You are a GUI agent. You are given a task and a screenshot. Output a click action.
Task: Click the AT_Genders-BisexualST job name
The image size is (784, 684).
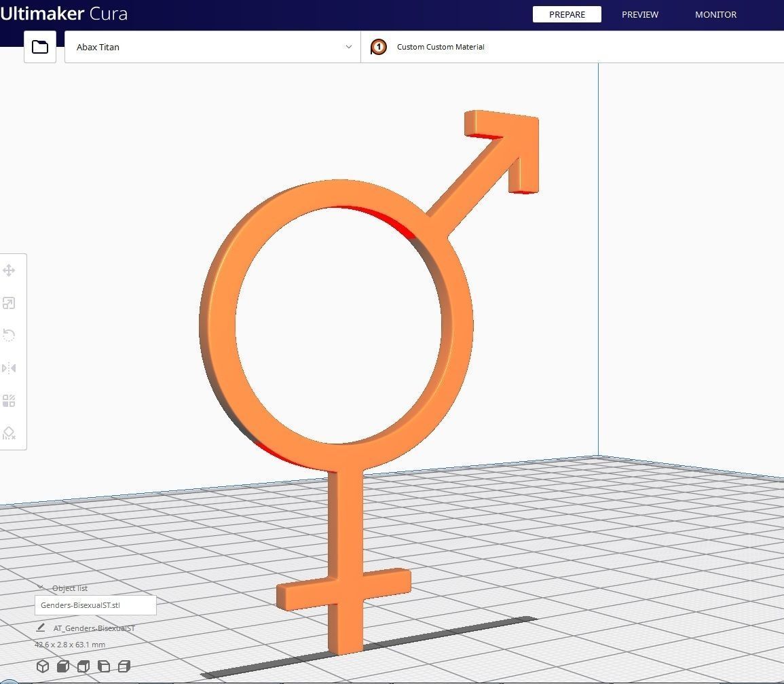[94, 628]
